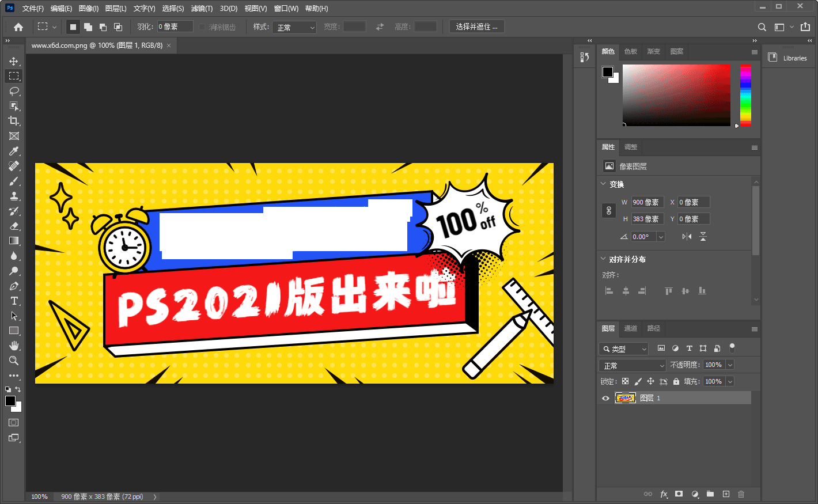
Task: Select the Crop tool
Action: (x=14, y=121)
